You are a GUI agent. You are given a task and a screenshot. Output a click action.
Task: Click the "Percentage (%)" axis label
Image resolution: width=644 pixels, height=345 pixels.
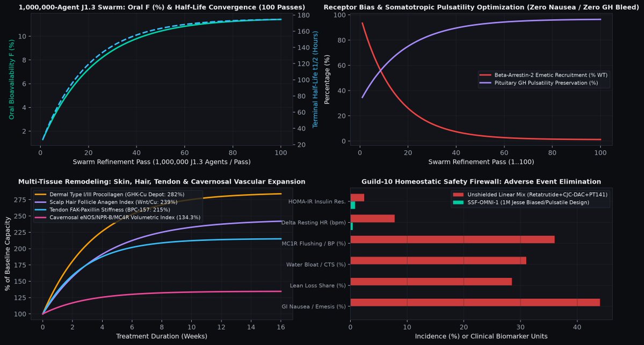pyautogui.click(x=327, y=79)
